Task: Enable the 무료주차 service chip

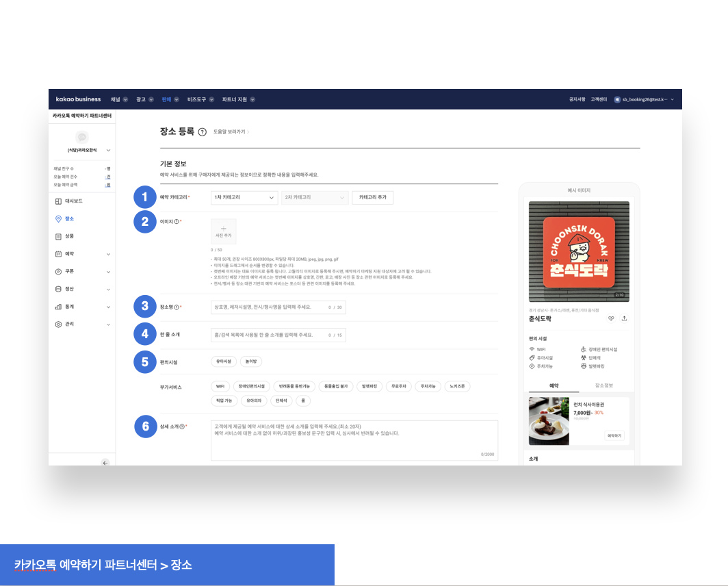Action: click(x=396, y=386)
